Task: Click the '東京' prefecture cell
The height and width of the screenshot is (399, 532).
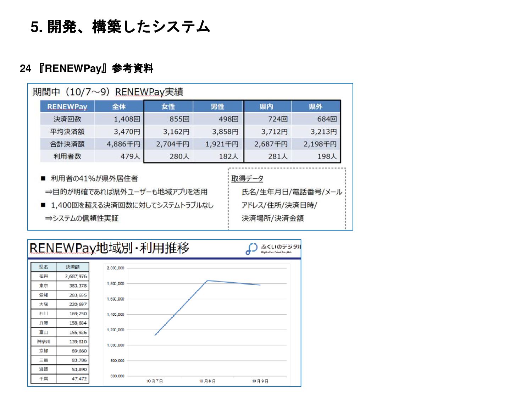Action: click(44, 286)
